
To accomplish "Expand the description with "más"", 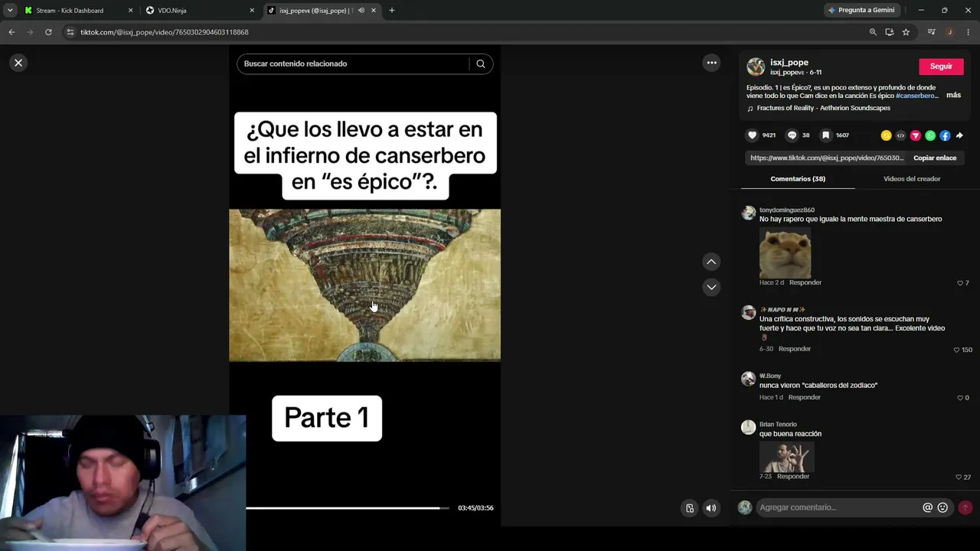I will click(953, 95).
